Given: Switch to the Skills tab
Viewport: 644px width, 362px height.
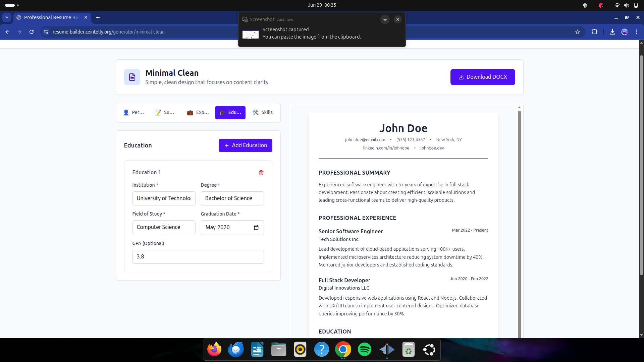Looking at the screenshot, I should 263,113.
